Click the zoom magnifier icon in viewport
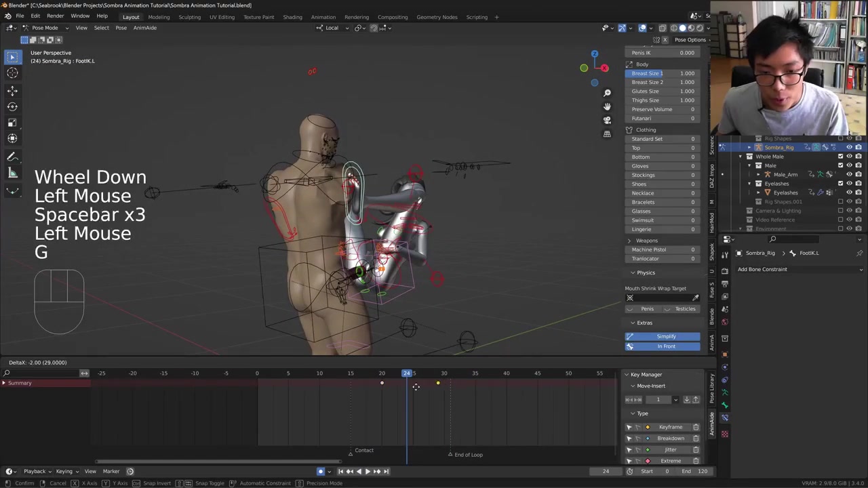Screen dimensions: 868x488 click(607, 93)
